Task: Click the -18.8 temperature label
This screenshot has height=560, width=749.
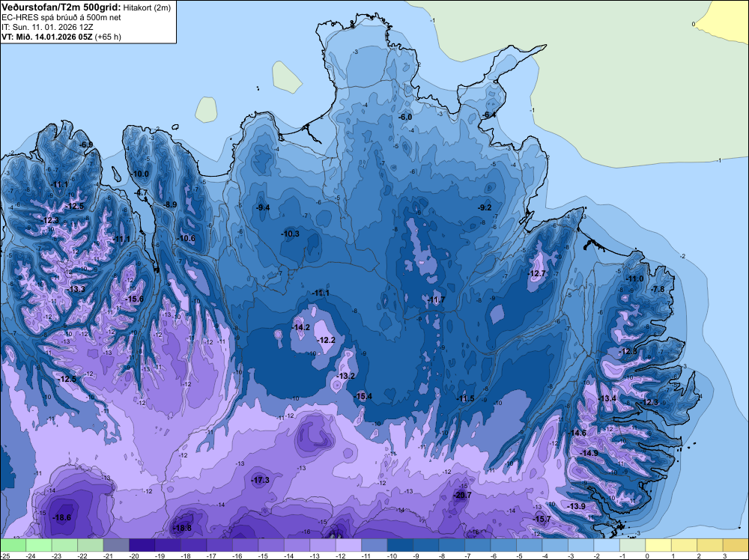Action: (x=183, y=528)
